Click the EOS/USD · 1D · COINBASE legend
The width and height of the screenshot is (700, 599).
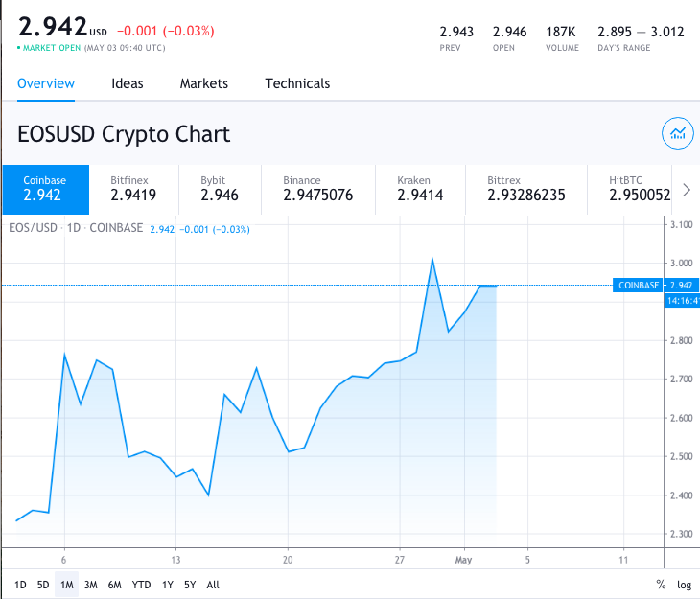point(76,228)
